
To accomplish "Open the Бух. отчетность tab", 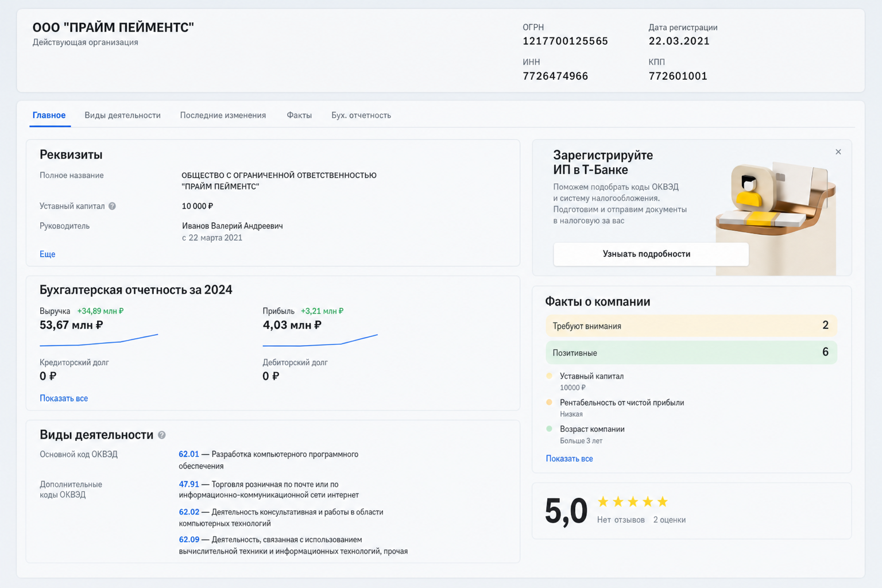I will coord(361,115).
